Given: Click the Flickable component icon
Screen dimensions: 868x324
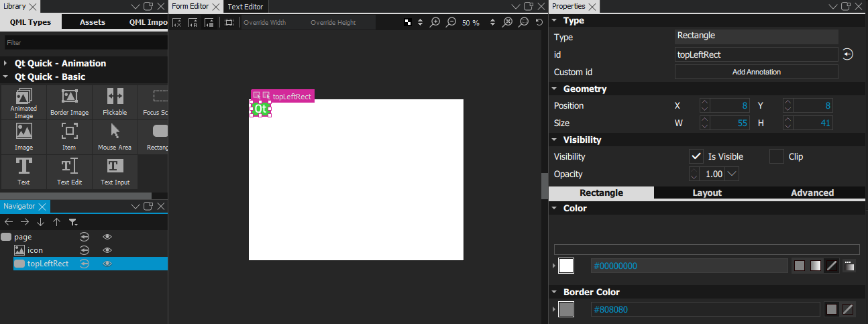Looking at the screenshot, I should pyautogui.click(x=115, y=101).
